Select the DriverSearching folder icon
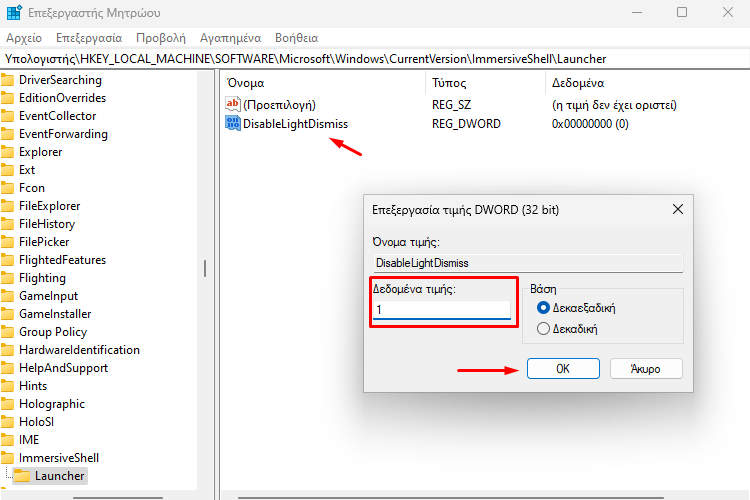 (7, 80)
